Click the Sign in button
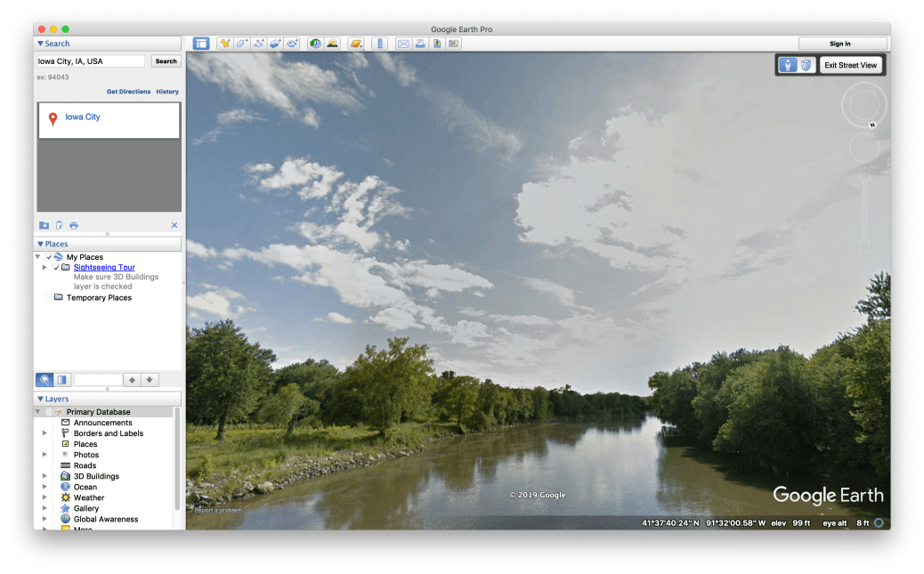Screen dimensions: 924x574 point(841,43)
